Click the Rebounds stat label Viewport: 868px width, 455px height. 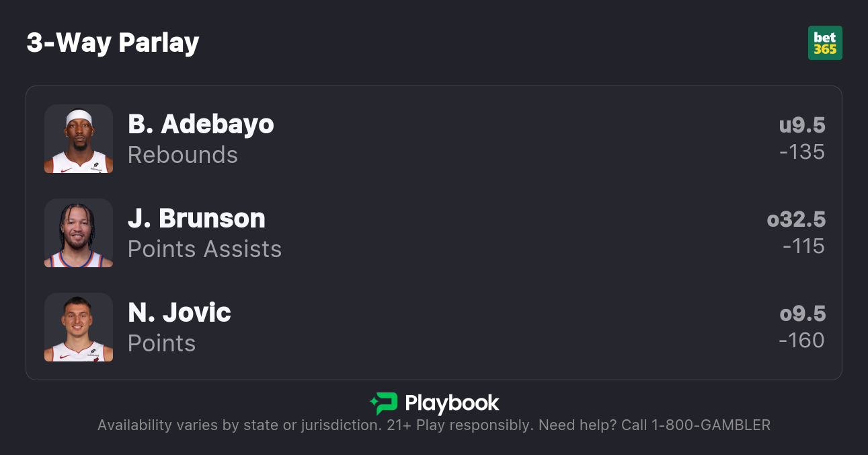tap(183, 155)
